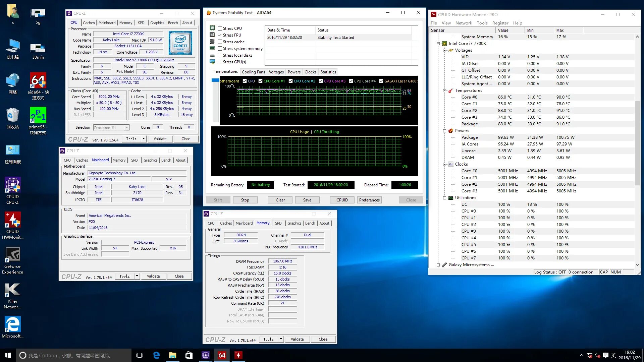Open Processor #1 selection dropdown
This screenshot has width=644, height=362.
(126, 128)
